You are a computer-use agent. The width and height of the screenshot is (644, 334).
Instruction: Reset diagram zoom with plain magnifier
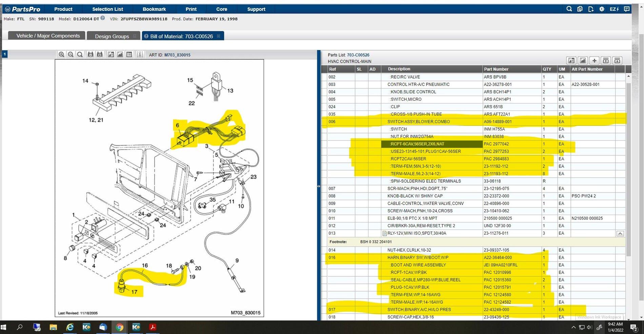80,55
